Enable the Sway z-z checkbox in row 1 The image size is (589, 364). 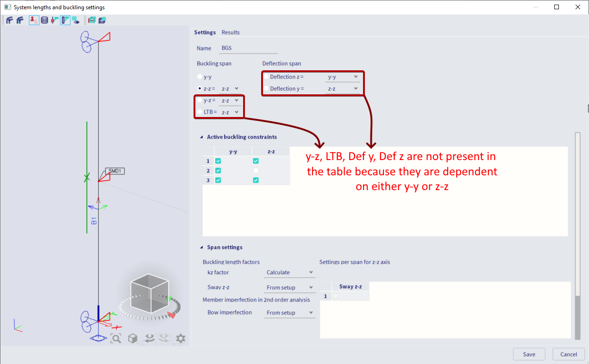pyautogui.click(x=334, y=296)
